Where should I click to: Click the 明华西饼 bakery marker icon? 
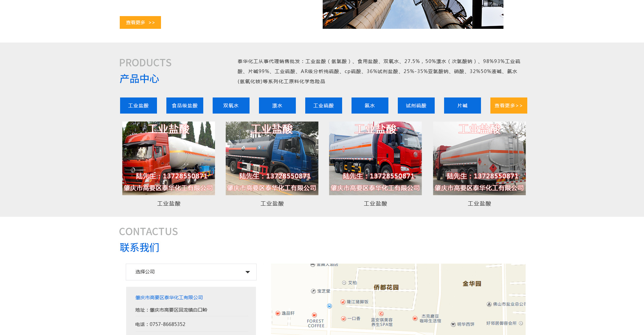click(x=453, y=324)
